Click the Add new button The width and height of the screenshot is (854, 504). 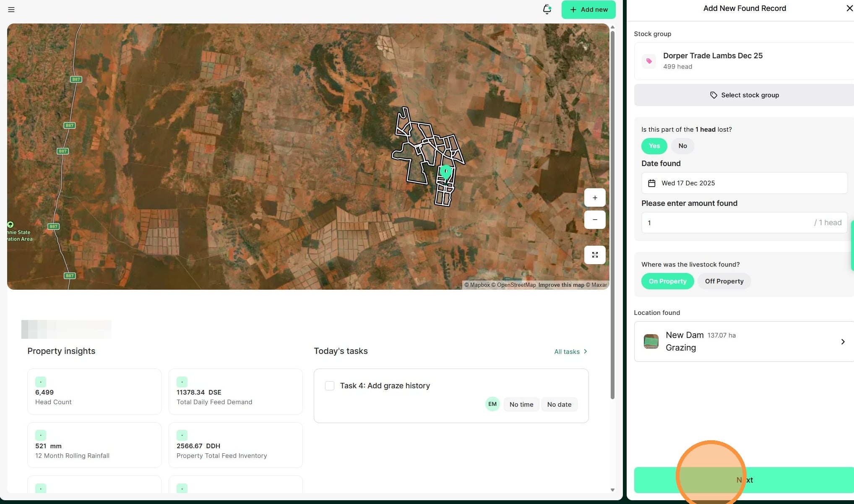pyautogui.click(x=588, y=10)
